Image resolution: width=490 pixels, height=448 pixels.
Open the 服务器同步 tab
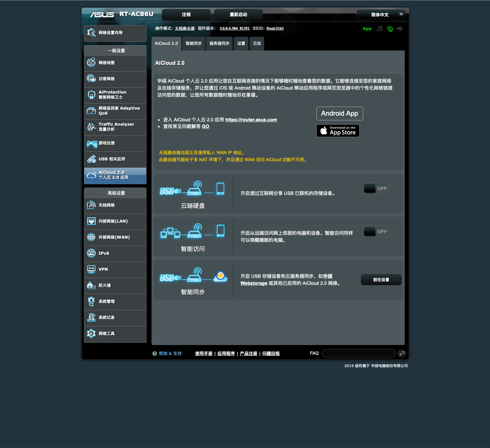219,43
